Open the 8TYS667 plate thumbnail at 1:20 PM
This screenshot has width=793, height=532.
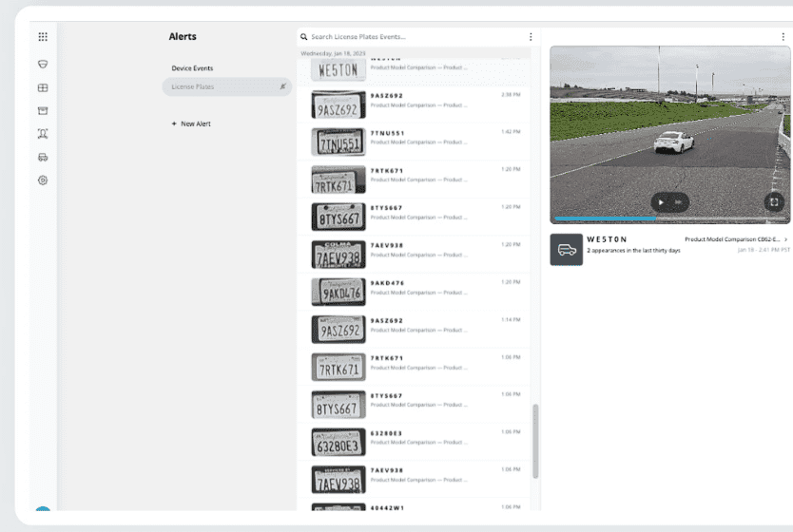338,217
